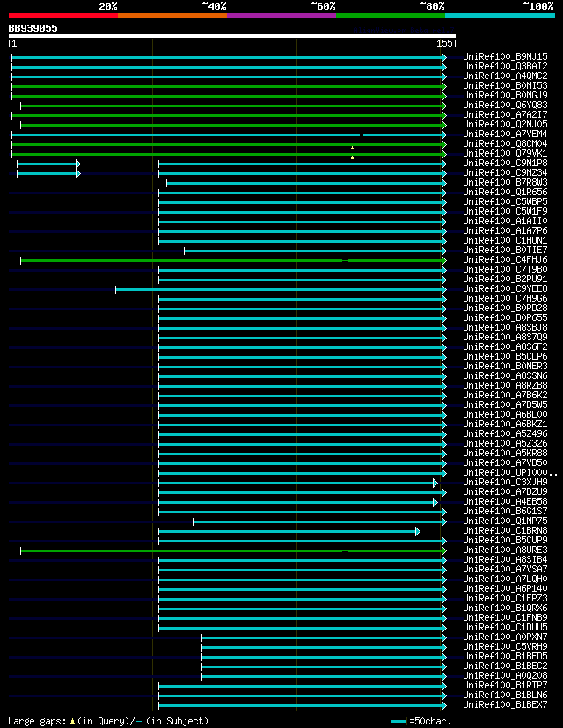Select the UniRef100_A8URE3 label
563x728 pixels.
click(505, 550)
